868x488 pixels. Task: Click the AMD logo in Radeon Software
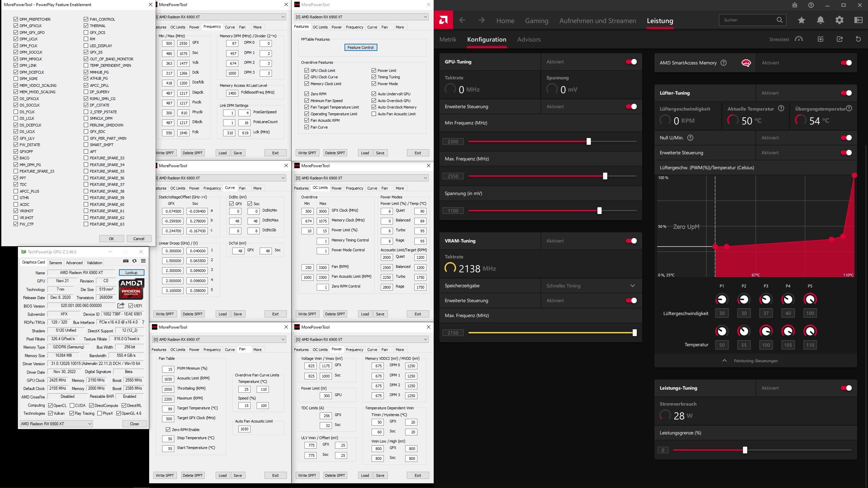[x=443, y=20]
